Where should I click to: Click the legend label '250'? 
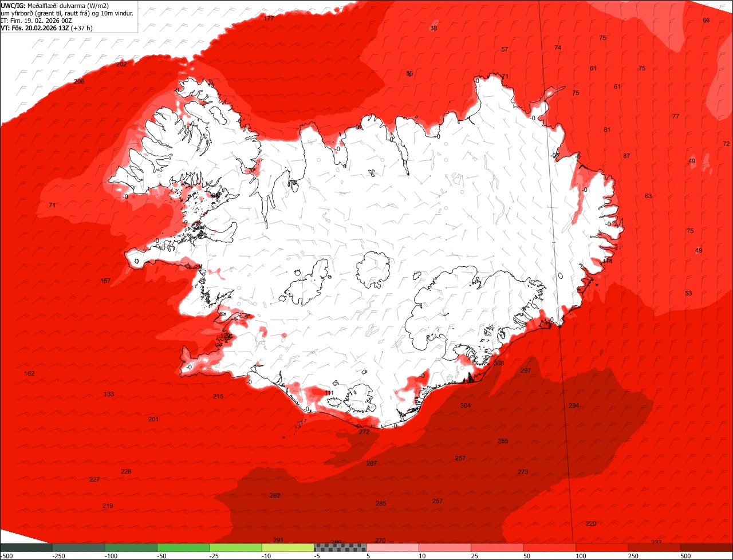click(633, 556)
